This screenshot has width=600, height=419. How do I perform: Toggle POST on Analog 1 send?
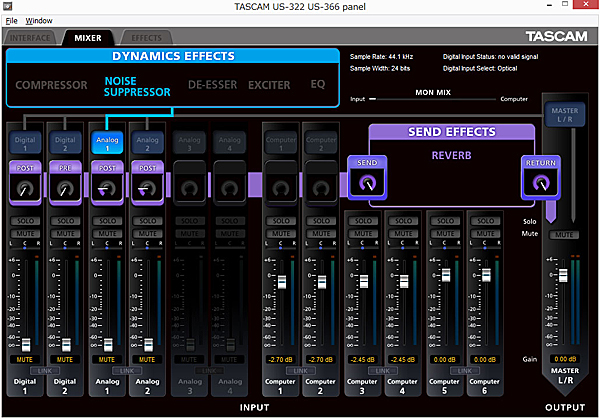107,168
